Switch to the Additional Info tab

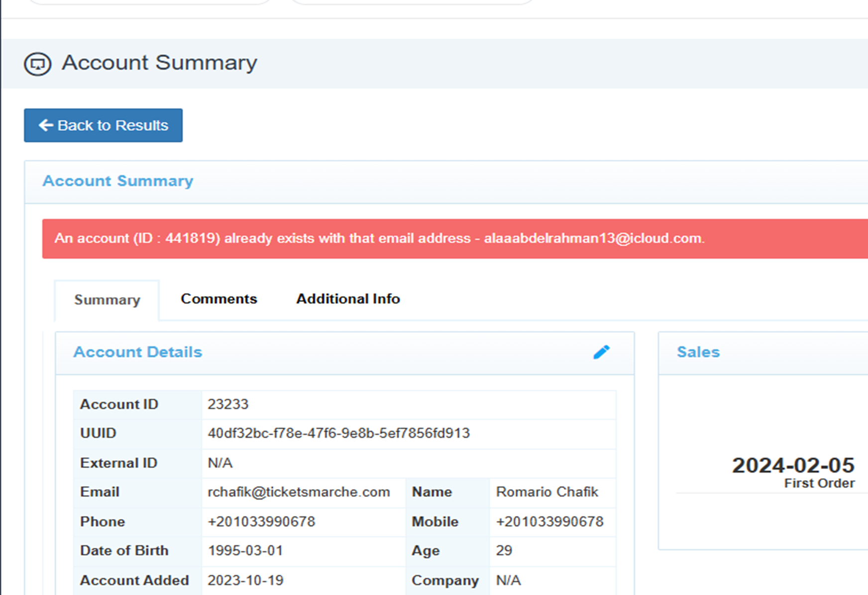(348, 298)
